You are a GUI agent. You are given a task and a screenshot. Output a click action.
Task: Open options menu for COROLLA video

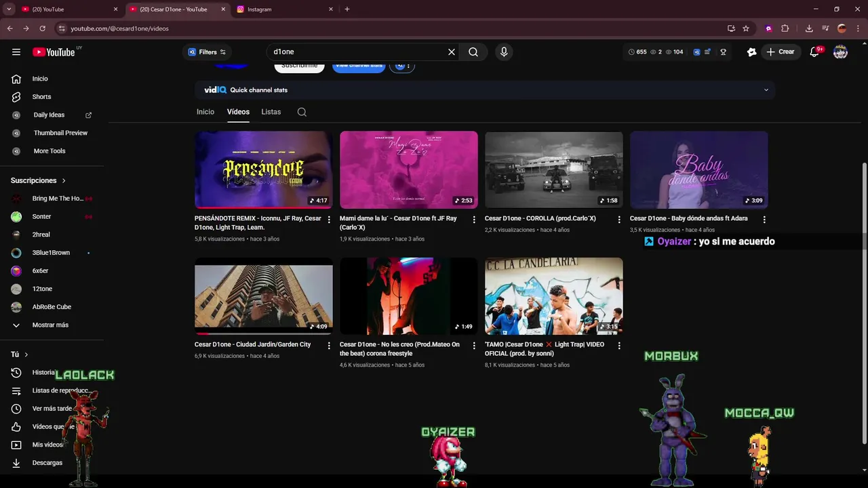pos(619,220)
